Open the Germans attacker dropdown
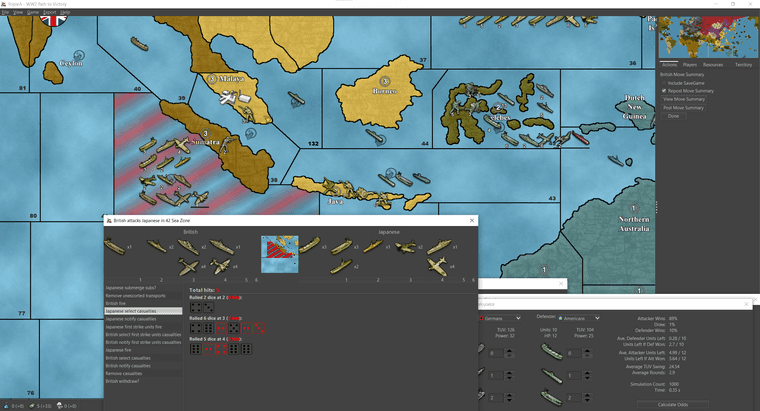Image resolution: width=760 pixels, height=411 pixels. pyautogui.click(x=500, y=318)
